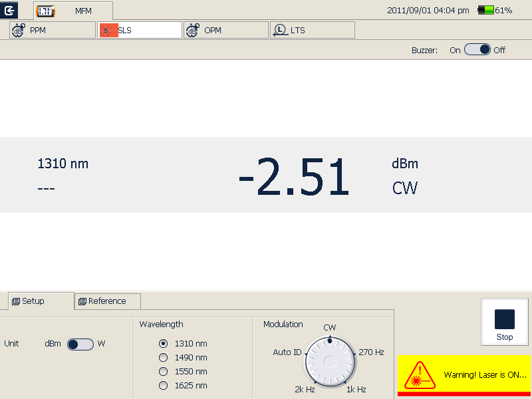
Task: Click the SLS light source icon
Action: [x=108, y=31]
